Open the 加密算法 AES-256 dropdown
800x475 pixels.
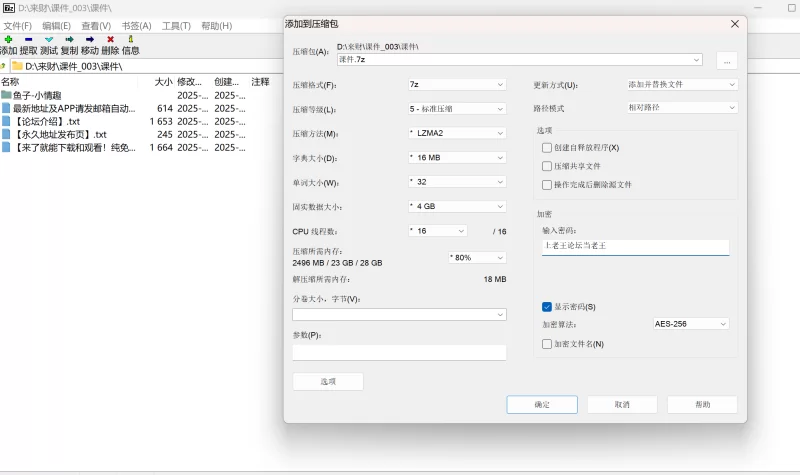(x=691, y=323)
